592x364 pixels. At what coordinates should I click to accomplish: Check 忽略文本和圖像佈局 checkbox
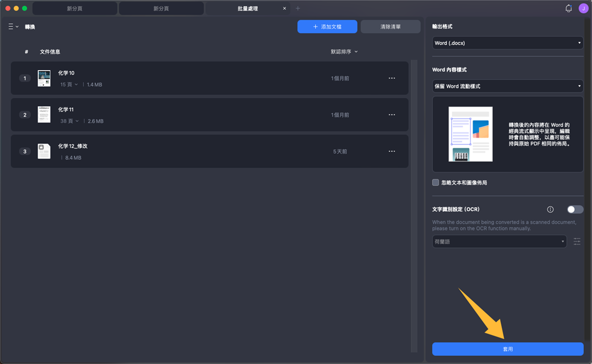(x=436, y=182)
